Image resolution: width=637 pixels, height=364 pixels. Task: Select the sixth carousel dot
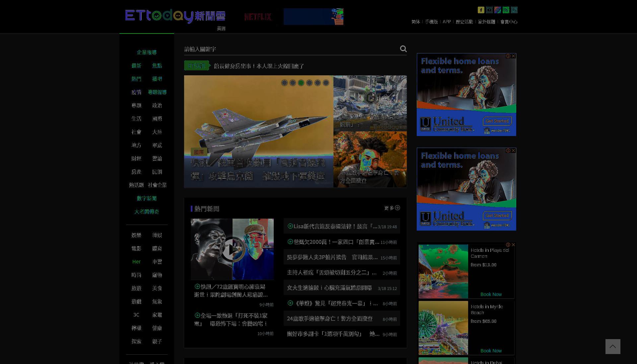point(326,83)
